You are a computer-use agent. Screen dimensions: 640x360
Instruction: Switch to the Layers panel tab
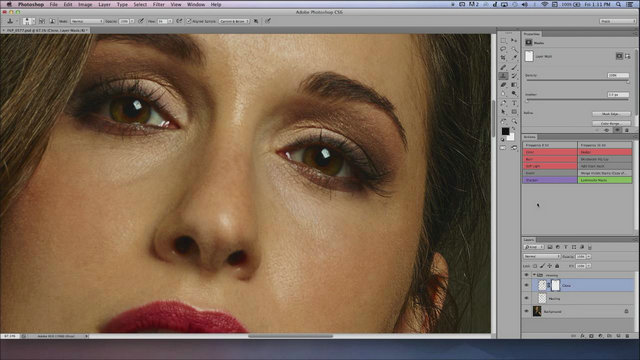click(x=529, y=240)
